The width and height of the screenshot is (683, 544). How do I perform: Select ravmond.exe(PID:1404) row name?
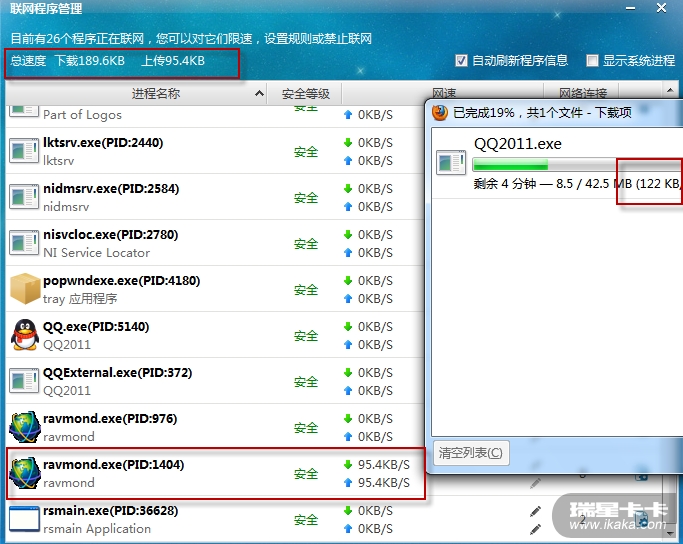tap(113, 465)
